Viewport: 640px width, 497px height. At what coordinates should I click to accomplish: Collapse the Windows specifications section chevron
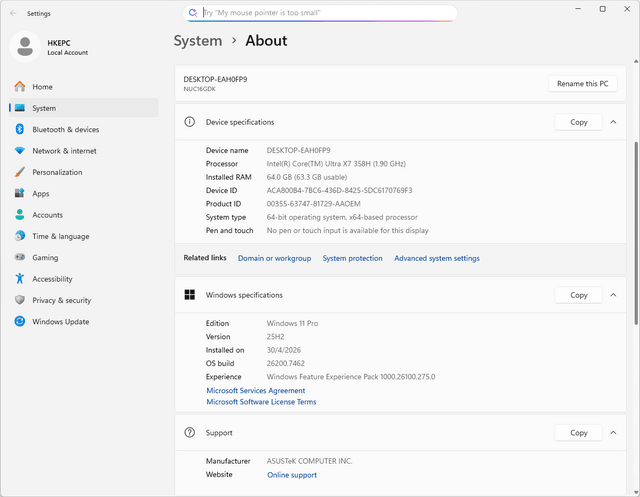pyautogui.click(x=613, y=295)
